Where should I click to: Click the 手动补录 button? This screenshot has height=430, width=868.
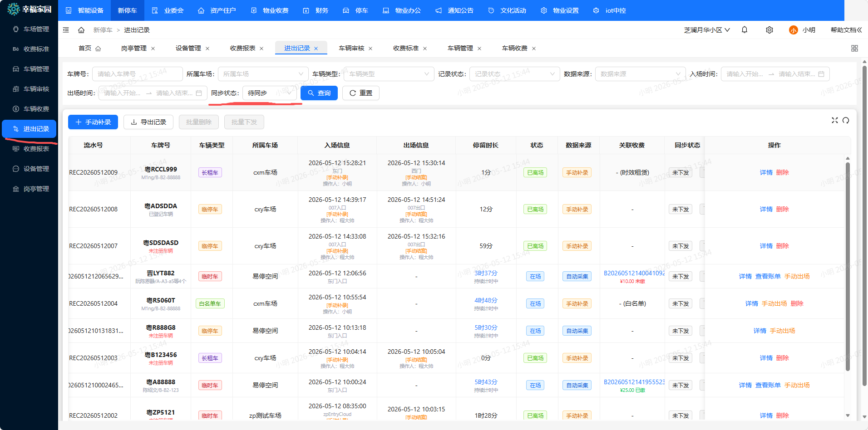(93, 122)
